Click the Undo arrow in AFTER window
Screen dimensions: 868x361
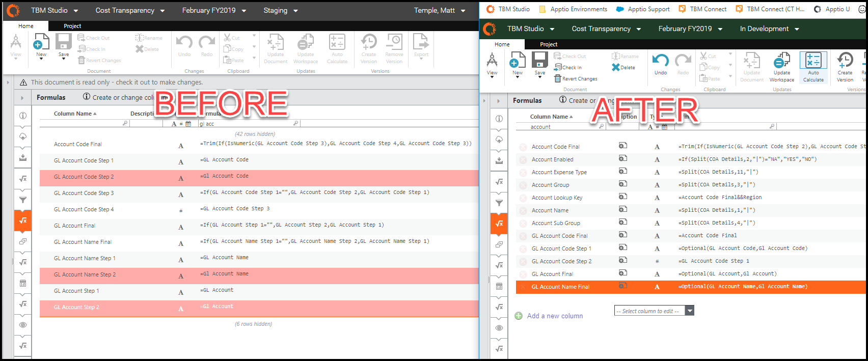(x=661, y=61)
